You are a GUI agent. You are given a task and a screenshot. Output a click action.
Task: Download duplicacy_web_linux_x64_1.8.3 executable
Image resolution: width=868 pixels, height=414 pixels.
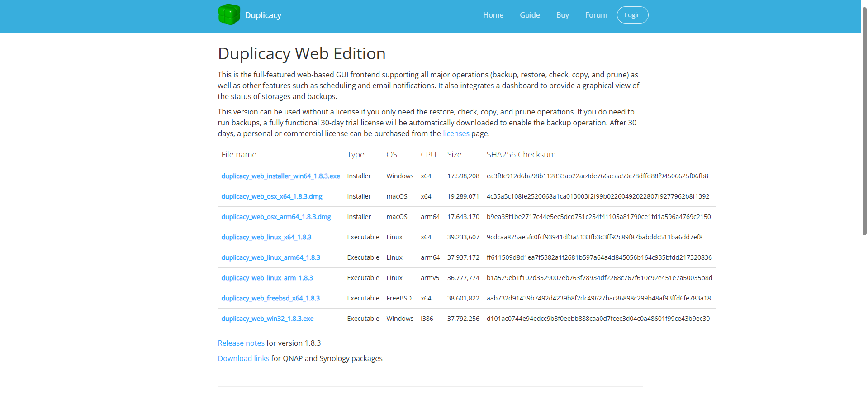[x=266, y=237]
